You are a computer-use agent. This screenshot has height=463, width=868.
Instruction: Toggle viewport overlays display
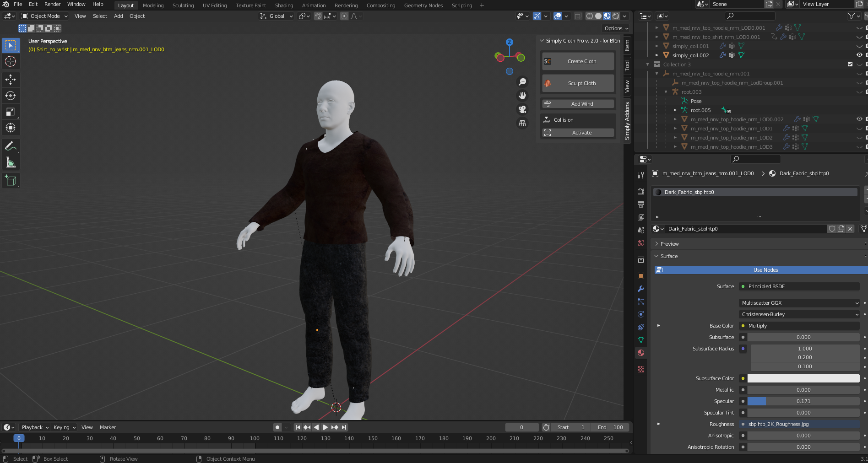click(x=558, y=16)
